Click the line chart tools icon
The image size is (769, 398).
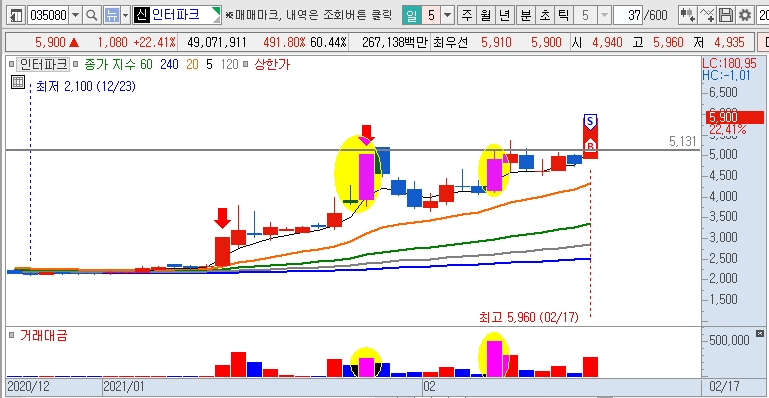point(707,15)
